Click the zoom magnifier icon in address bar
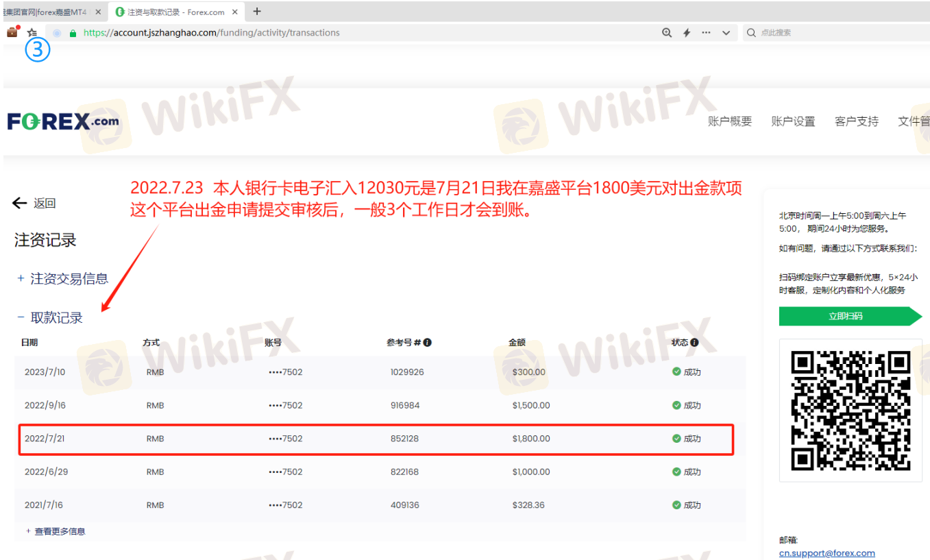The height and width of the screenshot is (560, 930). point(667,32)
